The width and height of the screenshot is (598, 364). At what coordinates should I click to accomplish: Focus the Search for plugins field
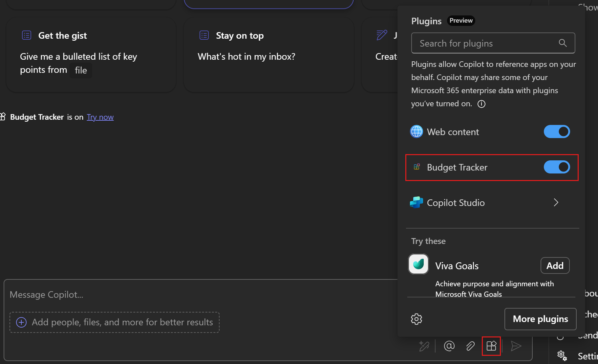493,43
